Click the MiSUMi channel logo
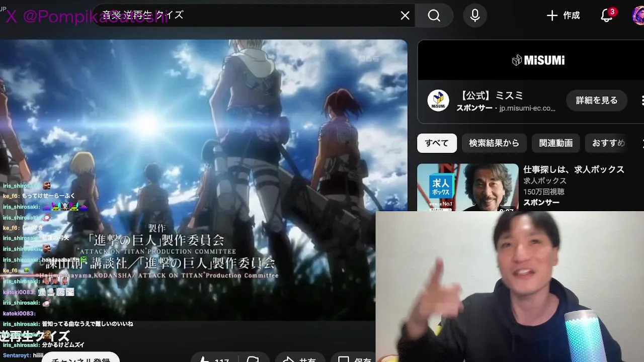This screenshot has height=362, width=644. point(438,101)
